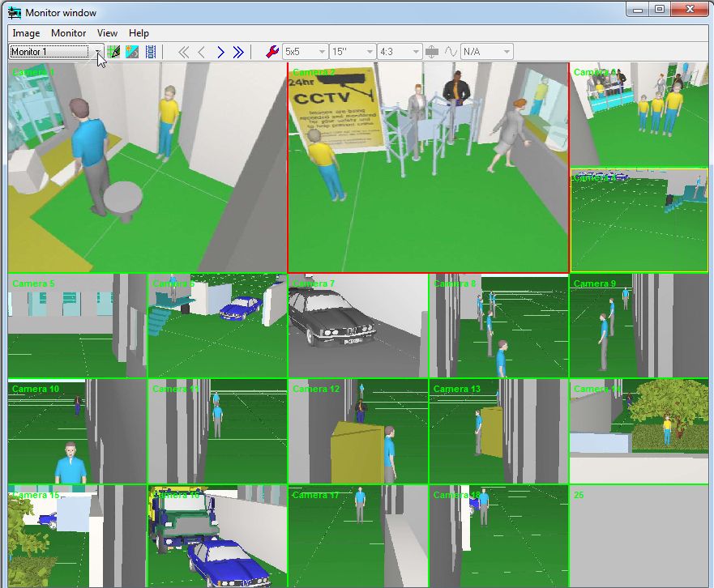Jump to first page using double-left arrows
The width and height of the screenshot is (714, 588).
(x=185, y=50)
